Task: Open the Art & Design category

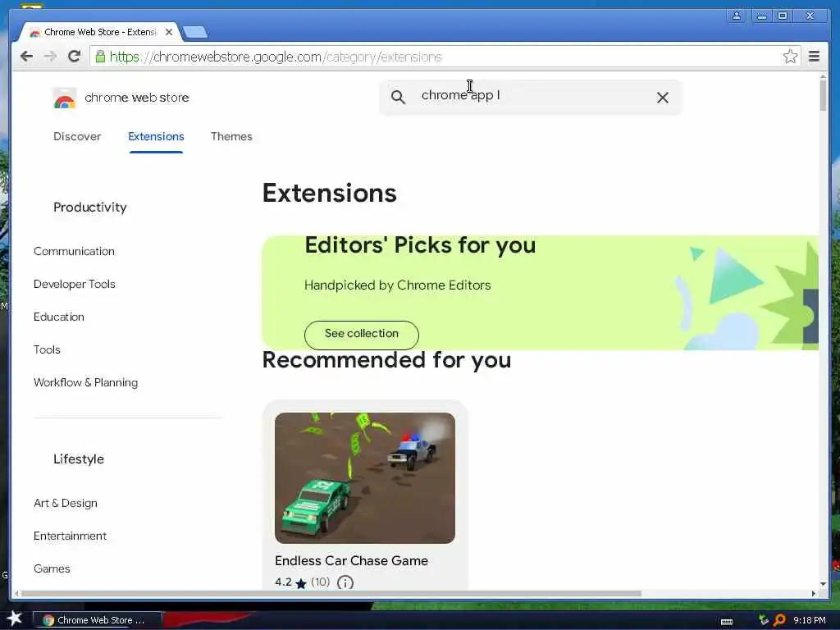Action: click(x=66, y=503)
